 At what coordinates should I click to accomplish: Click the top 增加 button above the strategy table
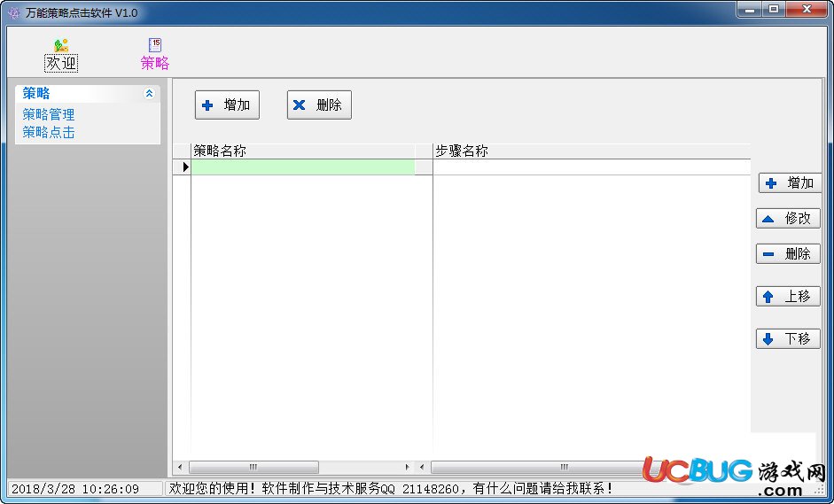[227, 105]
